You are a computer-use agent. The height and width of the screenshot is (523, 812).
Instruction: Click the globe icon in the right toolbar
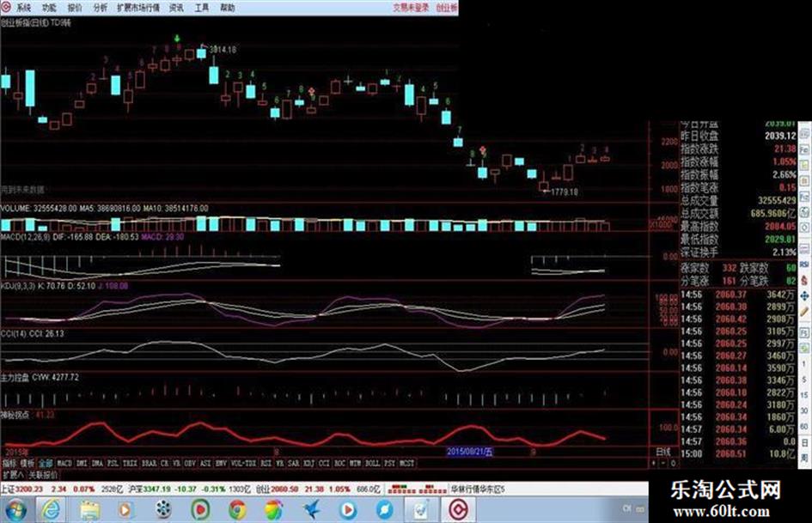804,212
